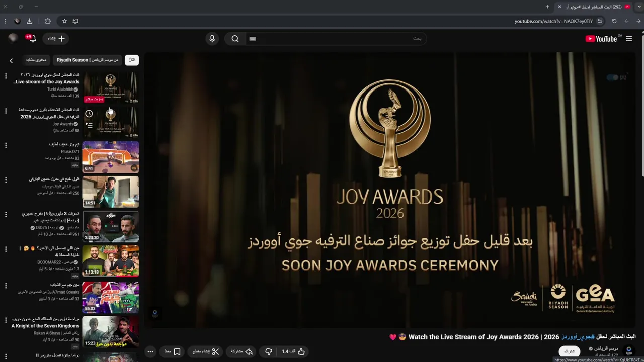Open options menu for Pluse.071 video
Viewport: 644px width, 362px height.
(6, 145)
